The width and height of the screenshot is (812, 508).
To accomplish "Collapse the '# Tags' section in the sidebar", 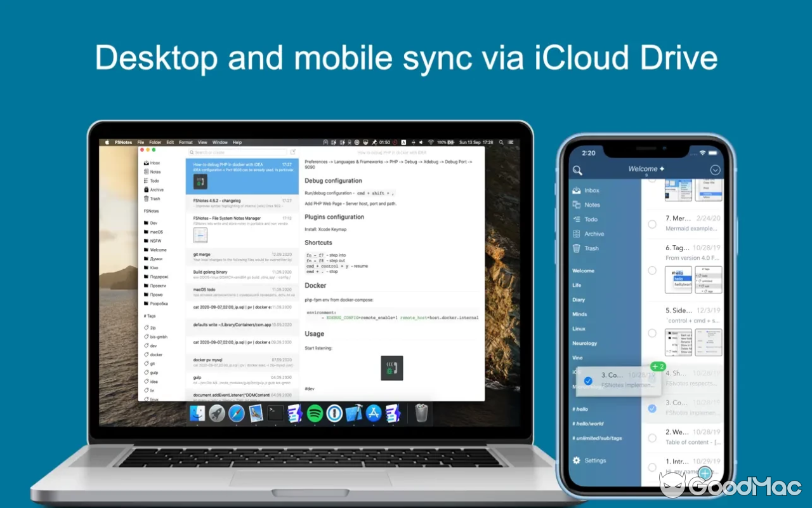I will click(151, 314).
